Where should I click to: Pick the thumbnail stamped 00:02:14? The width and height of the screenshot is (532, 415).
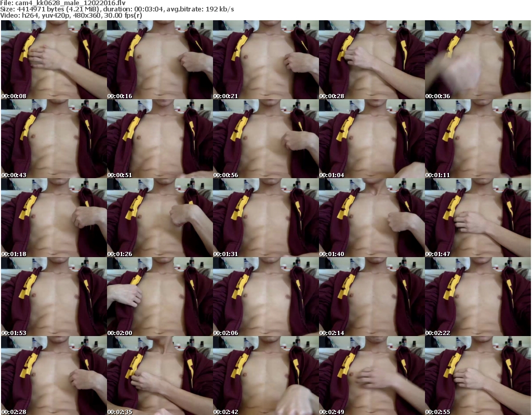[372, 297]
